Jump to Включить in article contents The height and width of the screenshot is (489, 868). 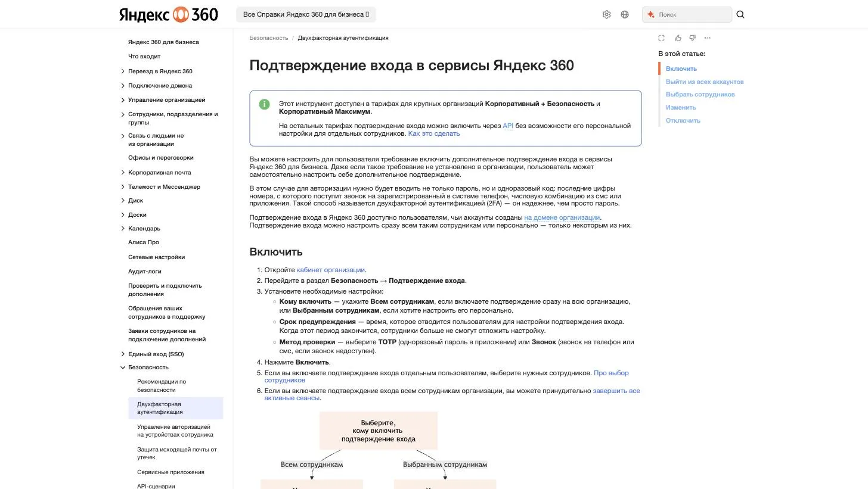pos(681,69)
